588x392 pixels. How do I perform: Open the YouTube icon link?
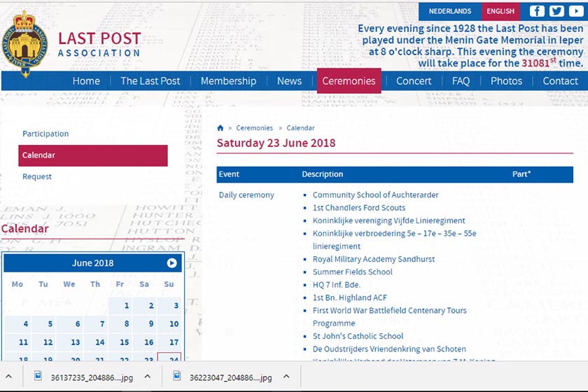tap(576, 11)
